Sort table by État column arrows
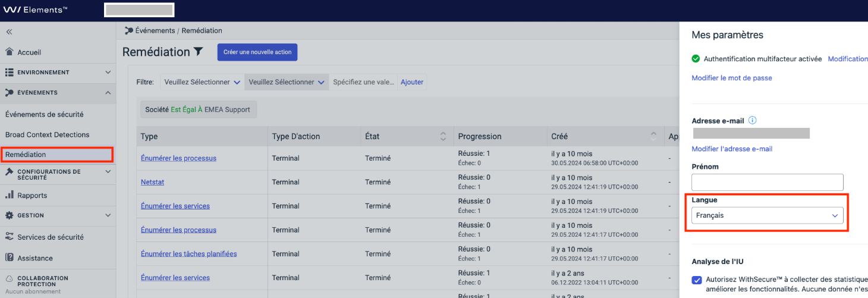868x298 pixels. pyautogui.click(x=443, y=136)
